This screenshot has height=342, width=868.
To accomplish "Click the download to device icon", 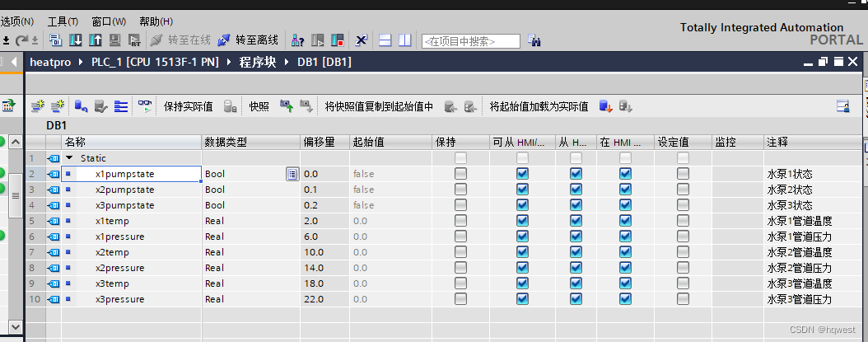I will point(76,40).
